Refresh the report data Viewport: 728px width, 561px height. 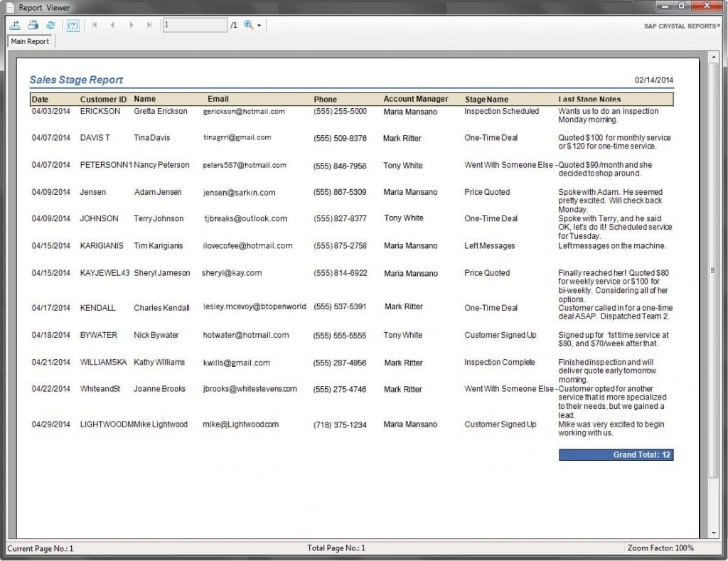click(x=50, y=24)
